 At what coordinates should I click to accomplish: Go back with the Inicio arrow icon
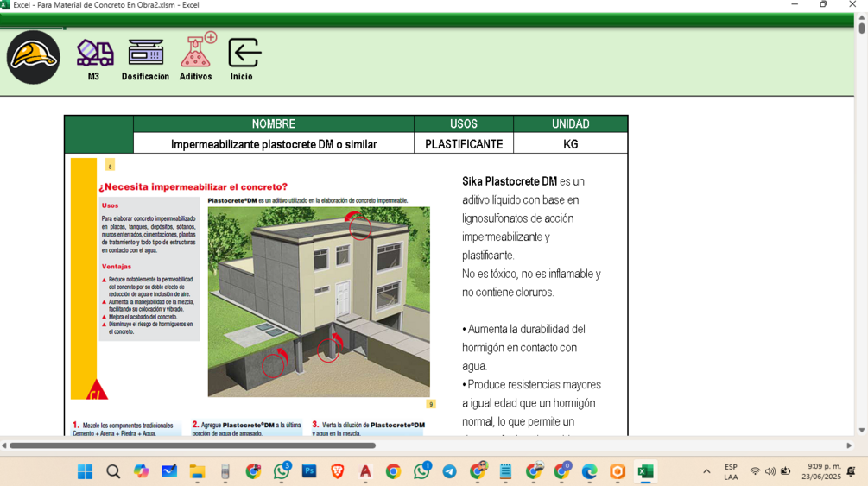click(244, 53)
